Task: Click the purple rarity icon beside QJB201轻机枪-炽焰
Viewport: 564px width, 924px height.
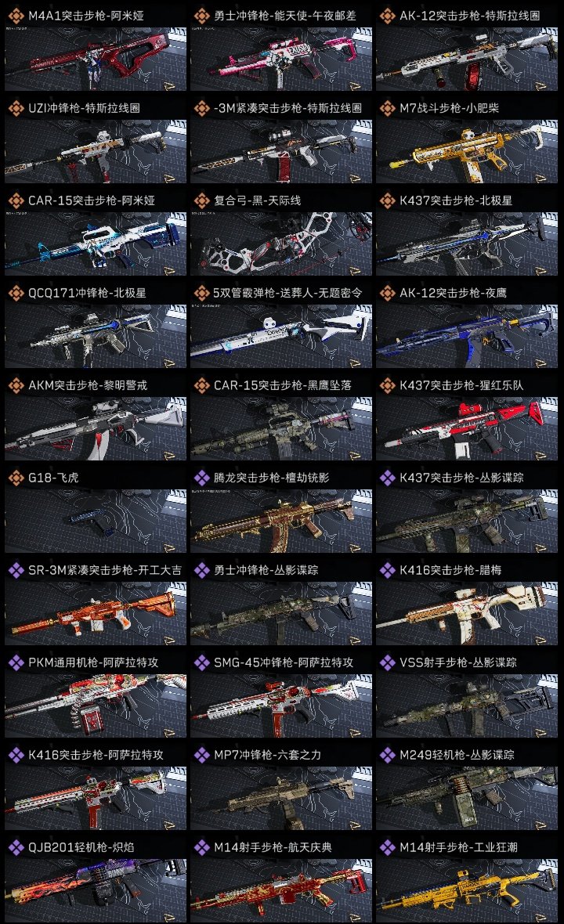Action: click(x=16, y=847)
